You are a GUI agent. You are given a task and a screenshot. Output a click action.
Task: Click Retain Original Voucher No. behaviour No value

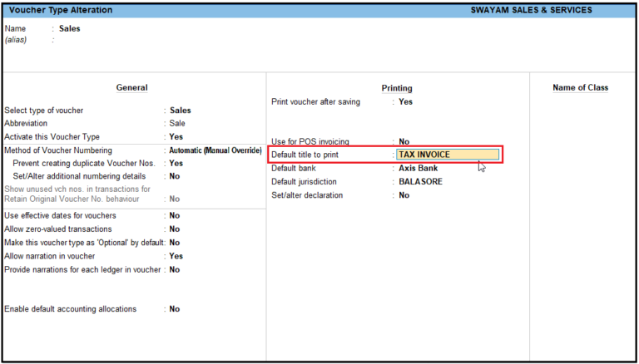(x=175, y=199)
